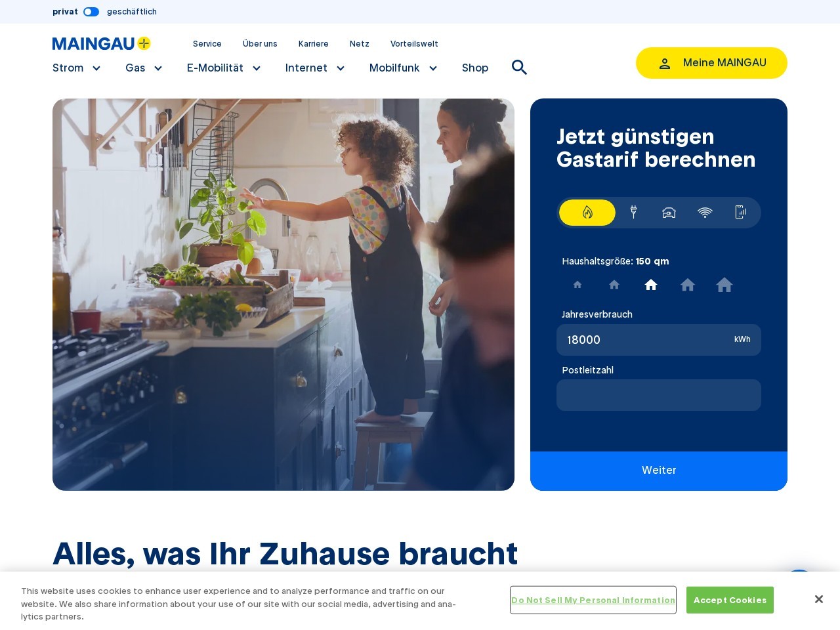
Task: Open the search magnifier icon
Action: pyautogui.click(x=519, y=68)
